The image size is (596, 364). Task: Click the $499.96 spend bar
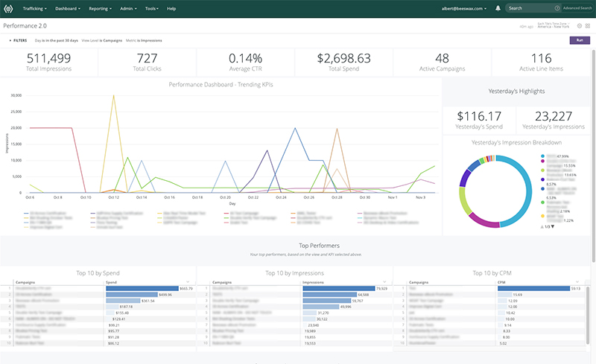click(132, 295)
